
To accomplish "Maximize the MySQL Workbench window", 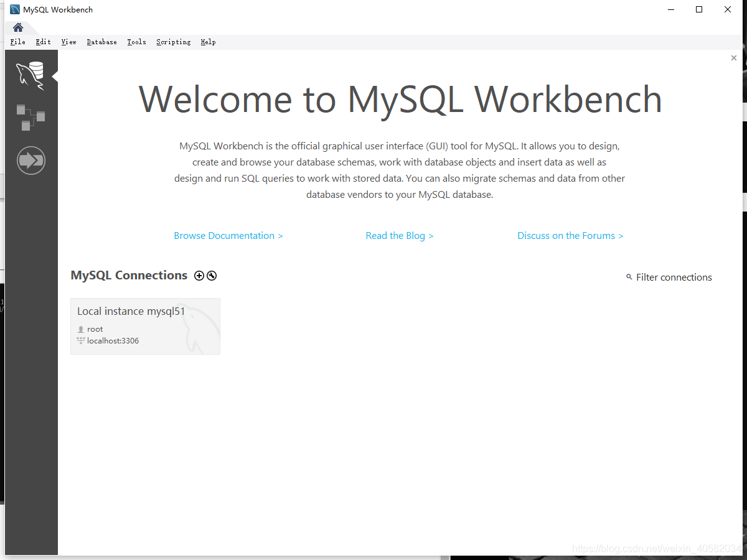I will click(x=699, y=9).
